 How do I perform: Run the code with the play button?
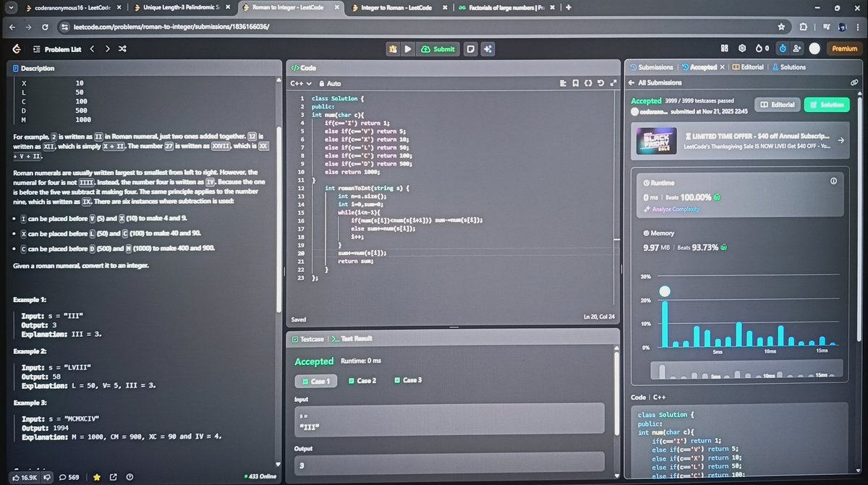pos(408,48)
